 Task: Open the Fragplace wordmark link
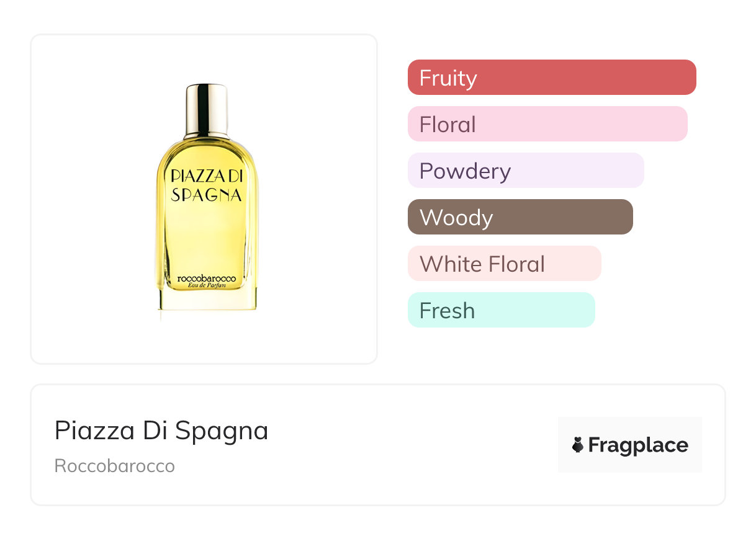coord(638,445)
